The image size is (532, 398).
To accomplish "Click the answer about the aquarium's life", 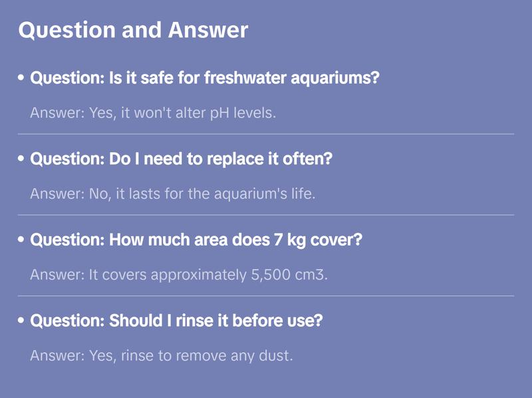I will click(x=172, y=194).
